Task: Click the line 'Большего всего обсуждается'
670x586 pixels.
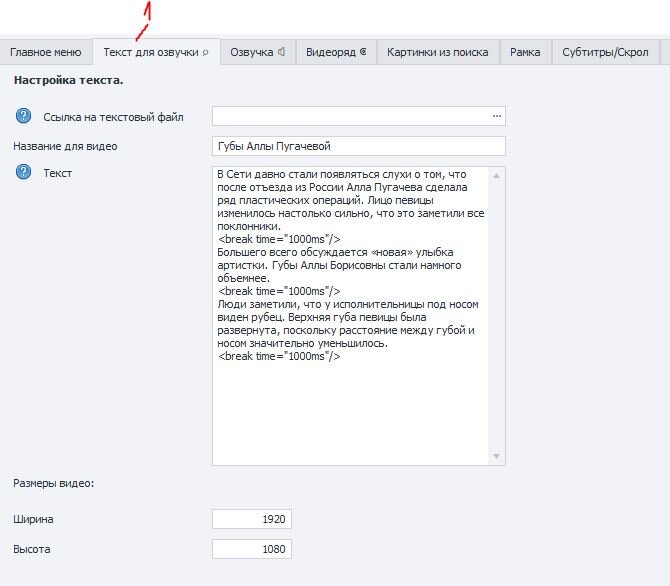Action: (x=335, y=252)
